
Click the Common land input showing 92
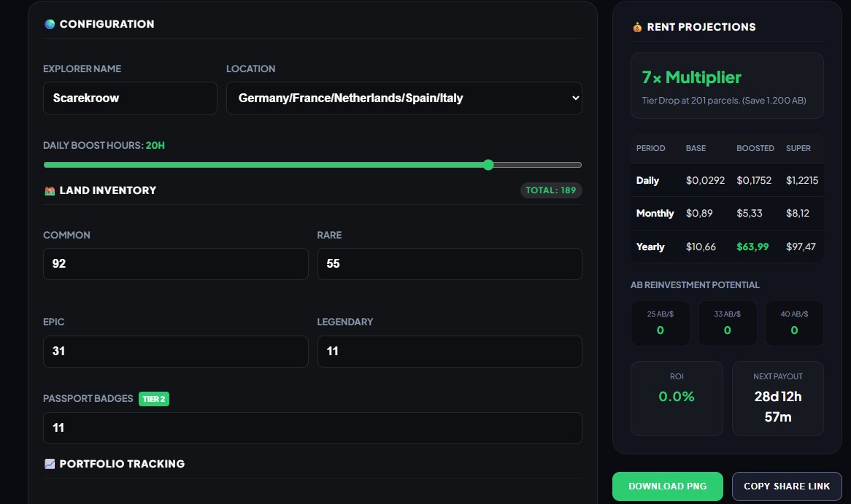175,264
